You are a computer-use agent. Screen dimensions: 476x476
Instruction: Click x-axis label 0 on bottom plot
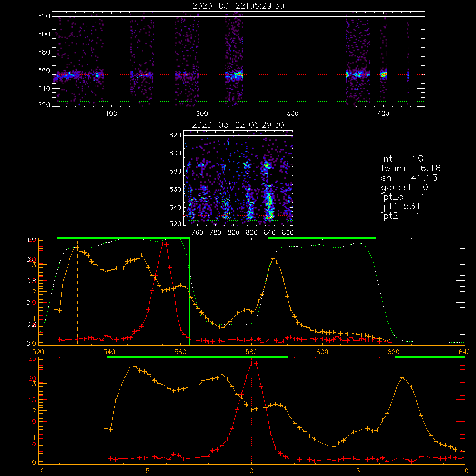[251, 471]
